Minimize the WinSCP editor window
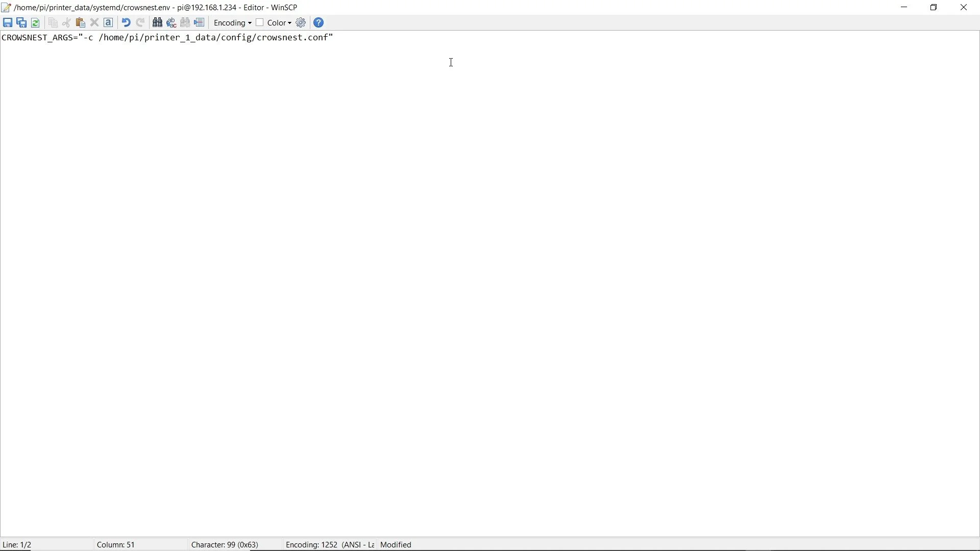The image size is (980, 551). coord(904,8)
